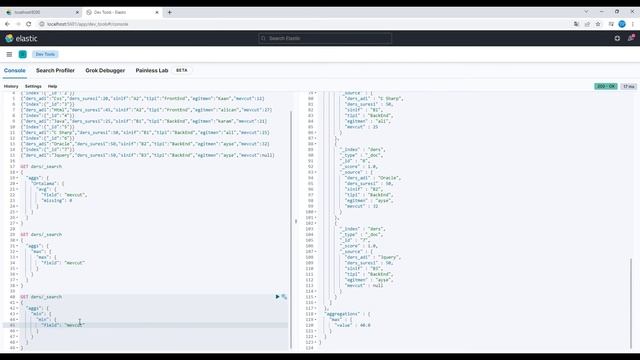Open the main navigation hamburger menu

9,54
